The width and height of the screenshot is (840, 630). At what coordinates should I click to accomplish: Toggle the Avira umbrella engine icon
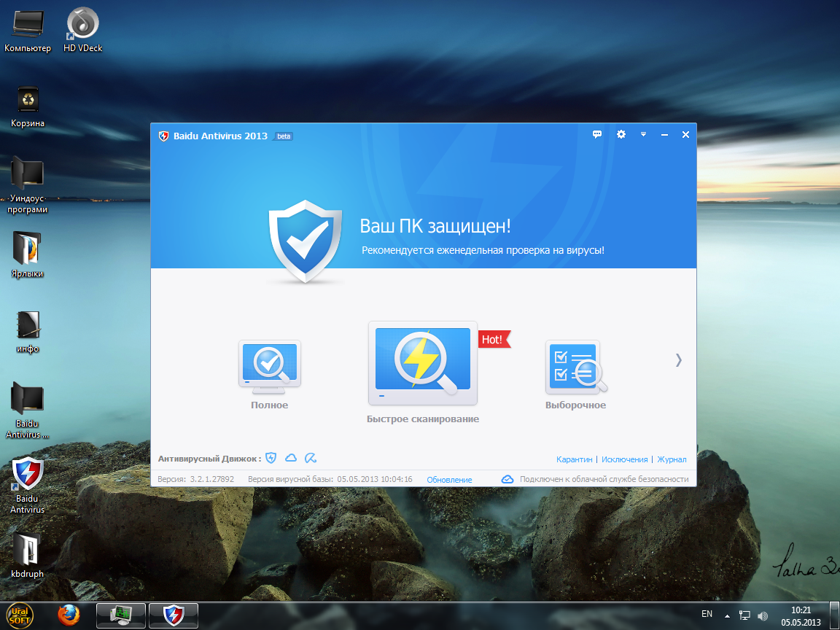[x=310, y=458]
